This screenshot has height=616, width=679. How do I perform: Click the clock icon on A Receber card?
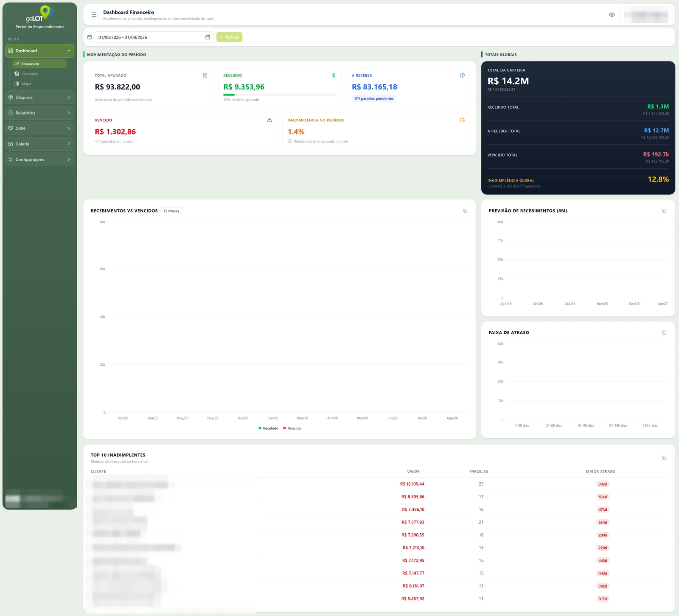(462, 75)
